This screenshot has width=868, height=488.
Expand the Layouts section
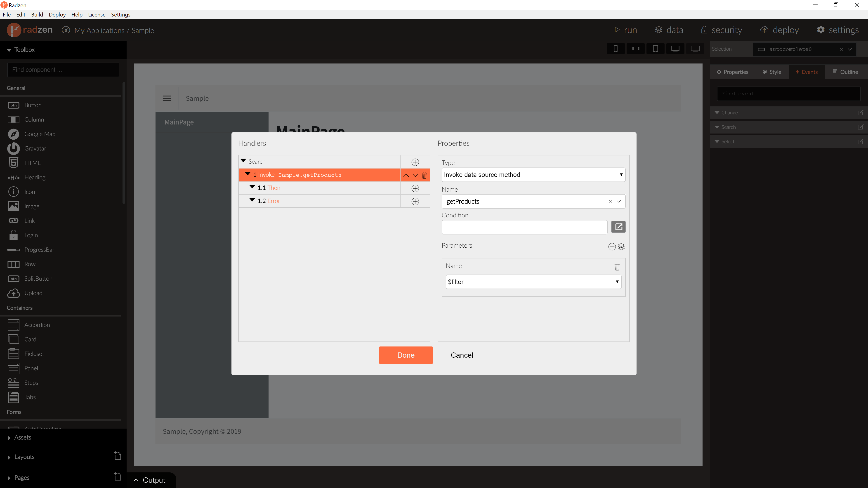(x=9, y=457)
